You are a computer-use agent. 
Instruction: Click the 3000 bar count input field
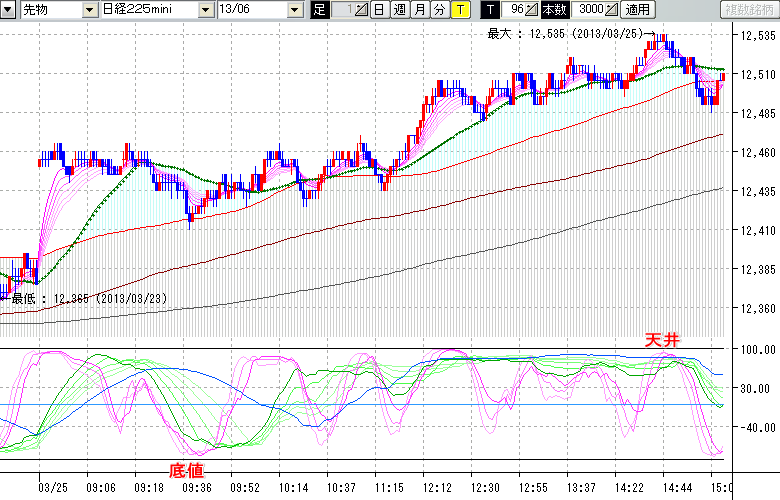[x=589, y=10]
